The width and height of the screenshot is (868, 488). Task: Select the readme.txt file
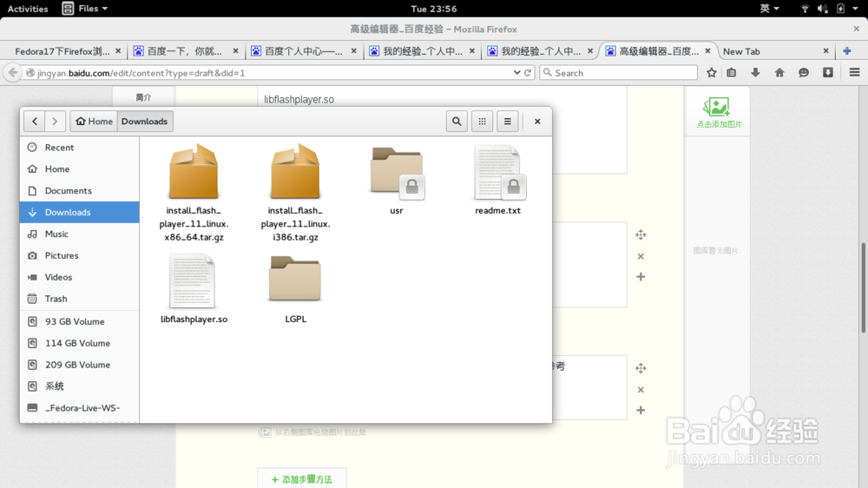point(497,180)
